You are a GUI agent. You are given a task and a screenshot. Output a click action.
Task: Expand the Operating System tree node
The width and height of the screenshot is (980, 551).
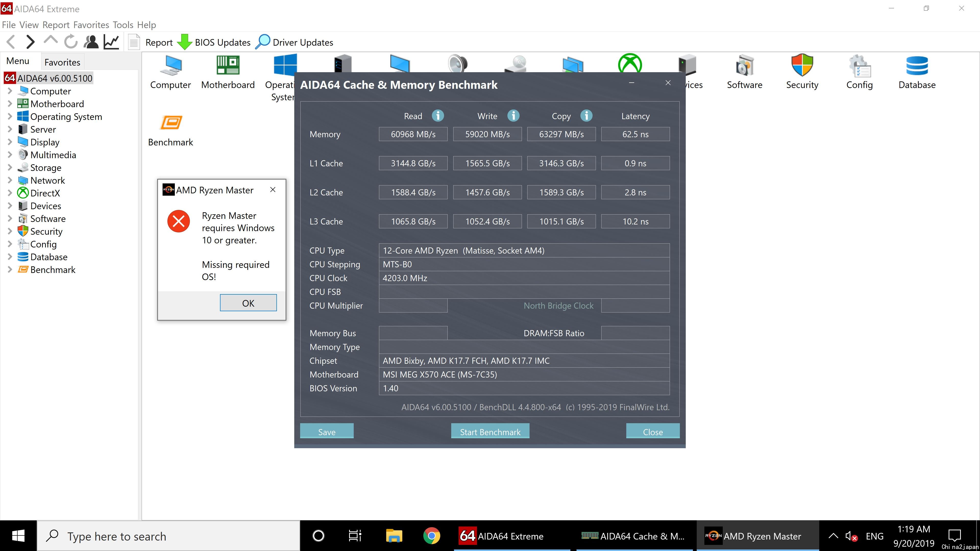(10, 116)
